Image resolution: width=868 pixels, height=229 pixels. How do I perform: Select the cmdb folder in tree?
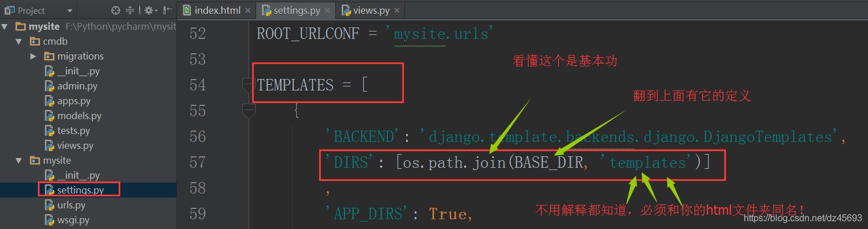(56, 41)
